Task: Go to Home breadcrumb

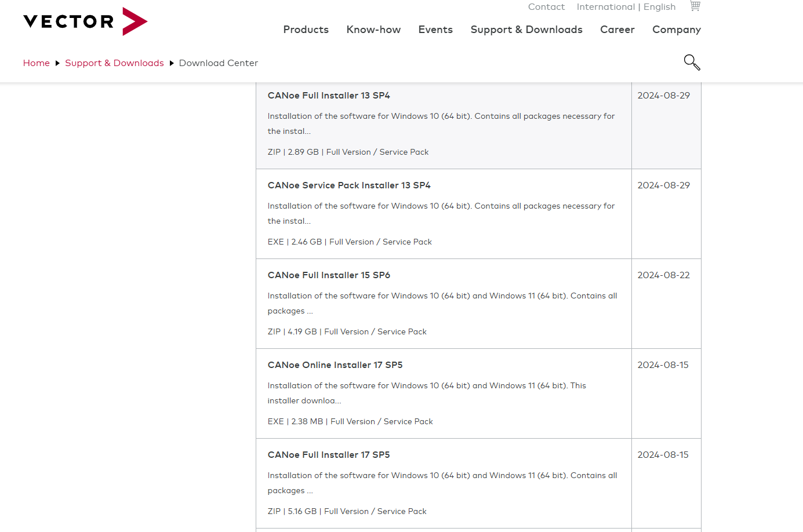Action: tap(37, 63)
